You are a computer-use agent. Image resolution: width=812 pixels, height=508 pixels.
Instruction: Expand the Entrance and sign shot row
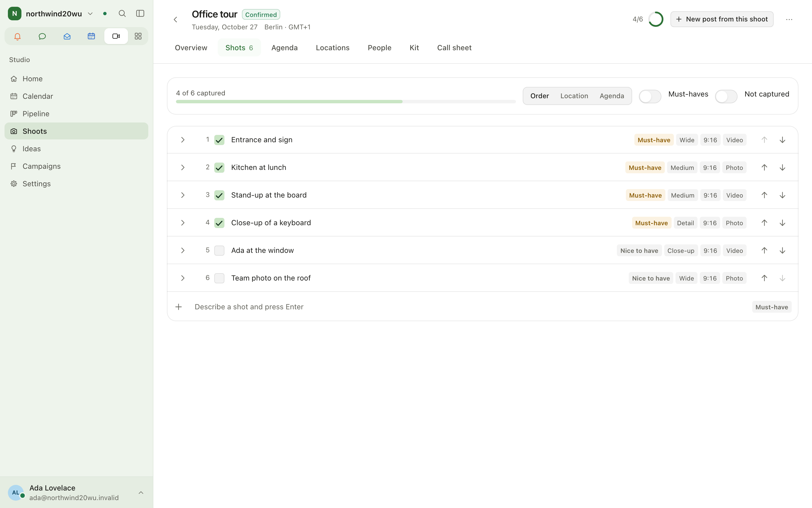click(183, 140)
